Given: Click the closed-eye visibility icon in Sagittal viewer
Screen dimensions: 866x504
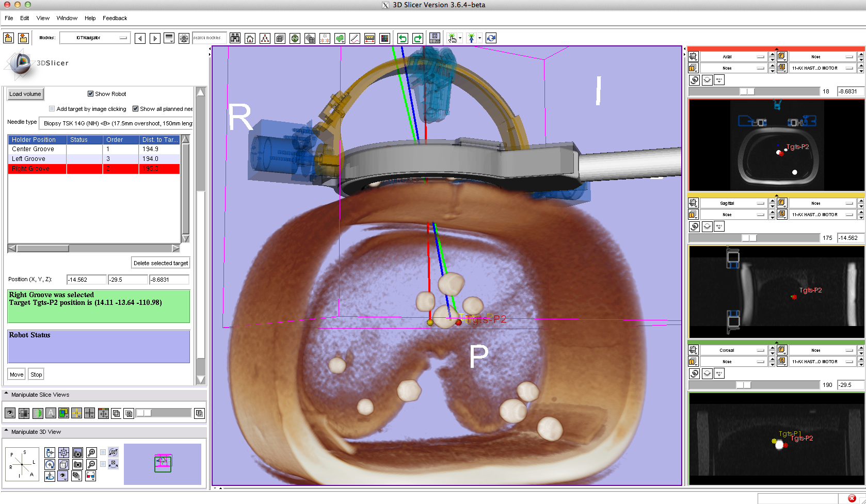Looking at the screenshot, I should tap(707, 226).
